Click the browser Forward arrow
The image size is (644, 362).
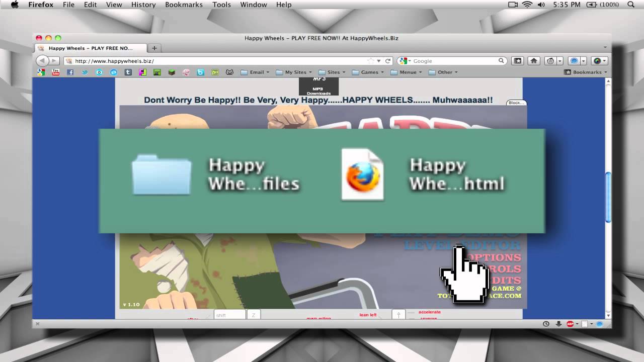click(x=54, y=61)
